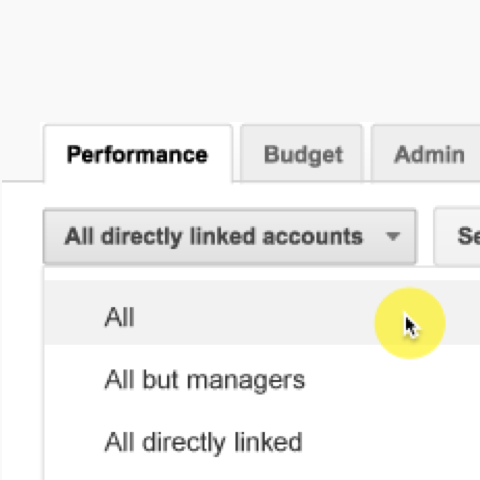Click All directly linked accounts button text

[213, 237]
